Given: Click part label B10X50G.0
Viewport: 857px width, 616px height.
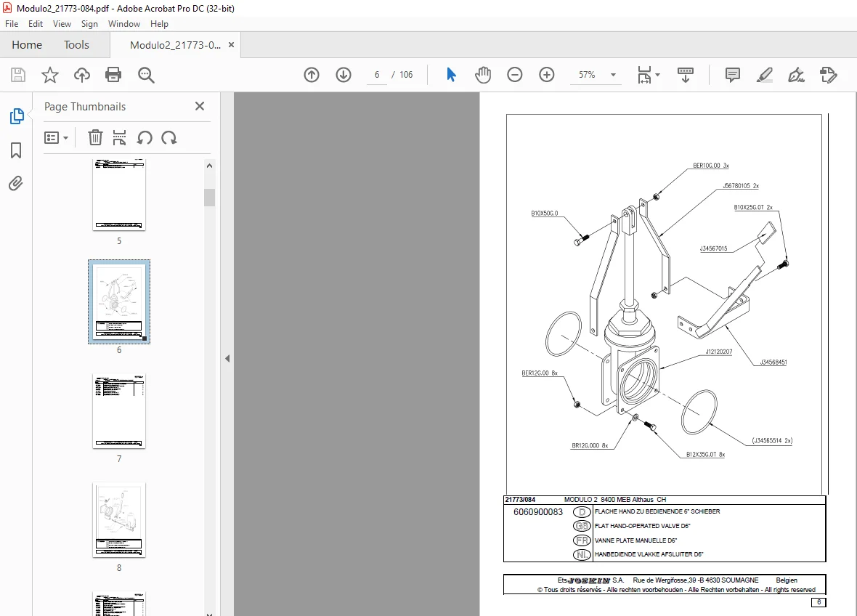Looking at the screenshot, I should click(545, 213).
